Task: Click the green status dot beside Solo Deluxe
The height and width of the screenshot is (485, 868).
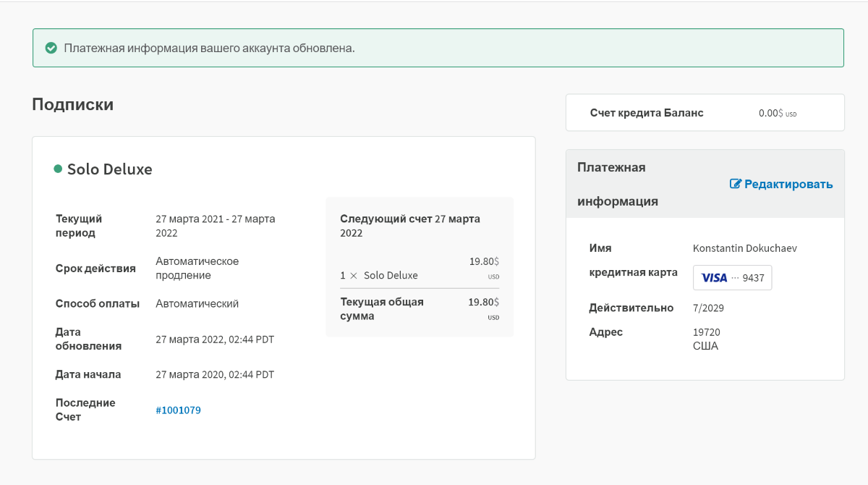Action: click(x=59, y=168)
